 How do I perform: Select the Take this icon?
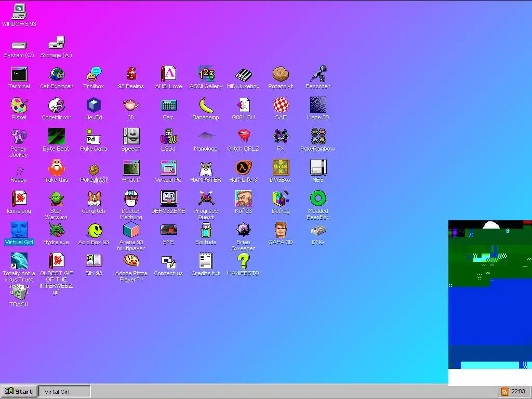(56, 168)
